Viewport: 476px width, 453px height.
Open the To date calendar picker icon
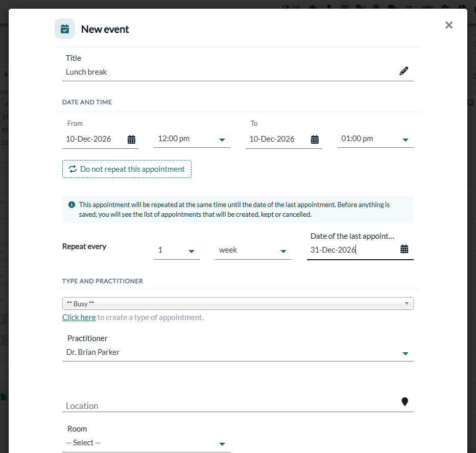pos(315,140)
